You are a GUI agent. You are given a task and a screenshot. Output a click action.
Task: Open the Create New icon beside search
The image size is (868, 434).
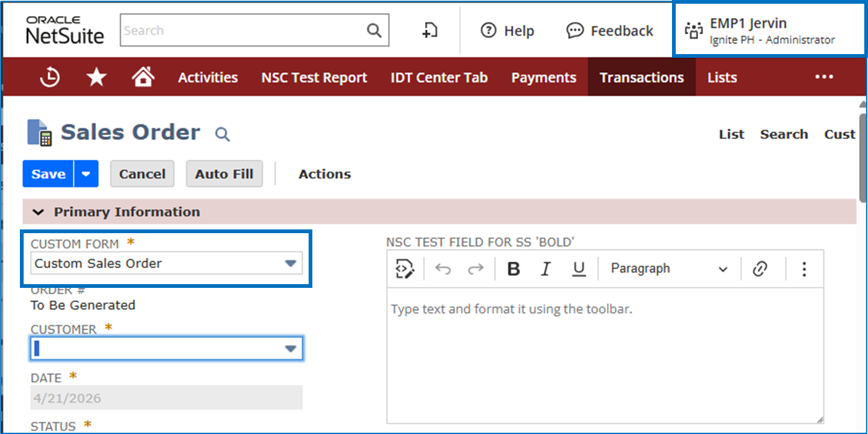(x=430, y=30)
